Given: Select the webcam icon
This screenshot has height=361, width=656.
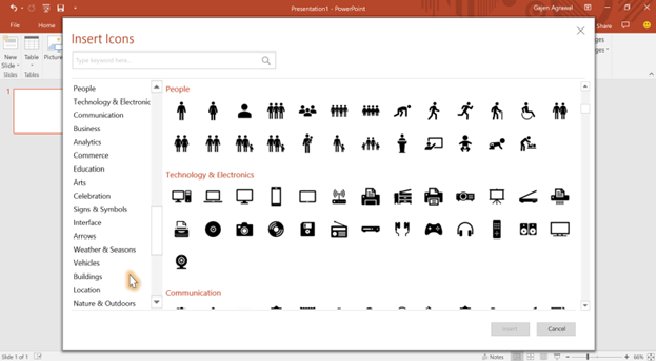Looking at the screenshot, I should [182, 262].
